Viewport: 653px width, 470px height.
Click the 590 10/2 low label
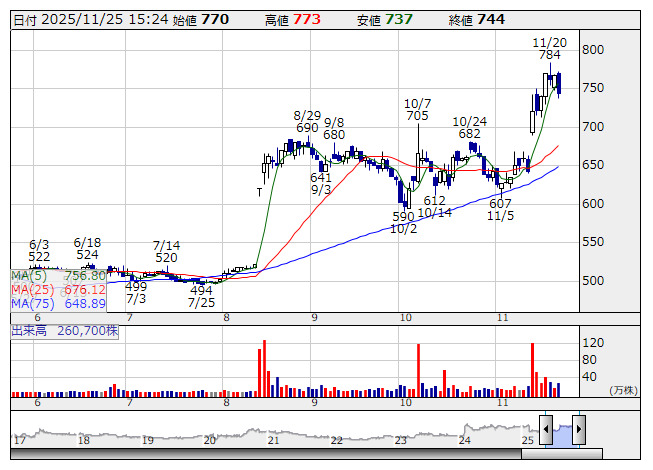click(404, 223)
